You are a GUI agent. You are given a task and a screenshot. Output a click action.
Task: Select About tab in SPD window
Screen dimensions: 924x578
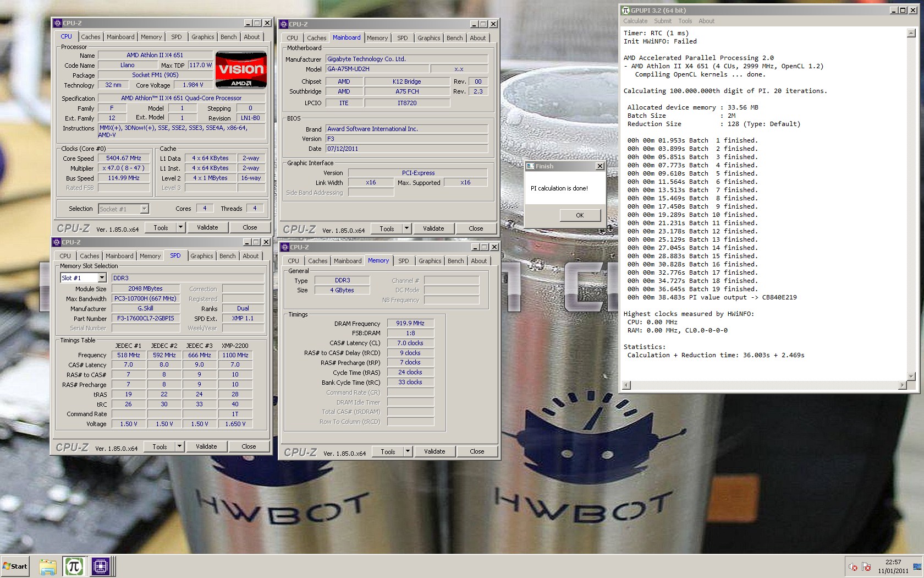pos(251,256)
